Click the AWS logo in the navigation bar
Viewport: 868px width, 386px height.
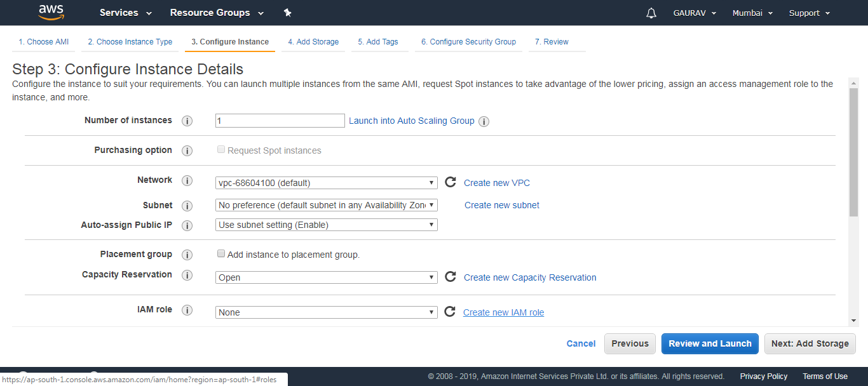pyautogui.click(x=51, y=12)
